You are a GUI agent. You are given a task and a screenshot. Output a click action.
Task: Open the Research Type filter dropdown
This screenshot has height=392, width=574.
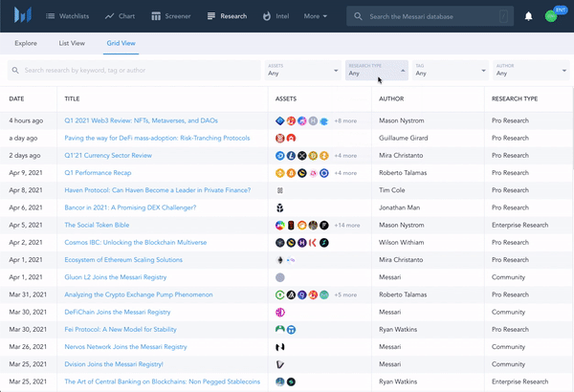[377, 71]
